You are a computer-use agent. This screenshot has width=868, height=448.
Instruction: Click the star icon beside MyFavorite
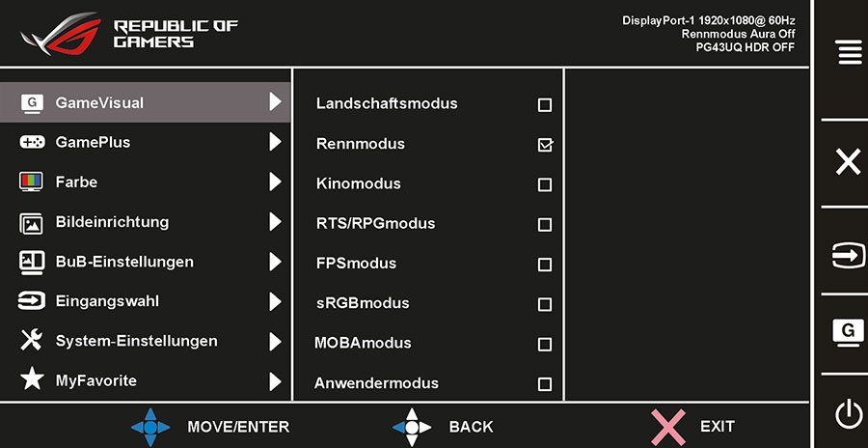click(x=32, y=379)
